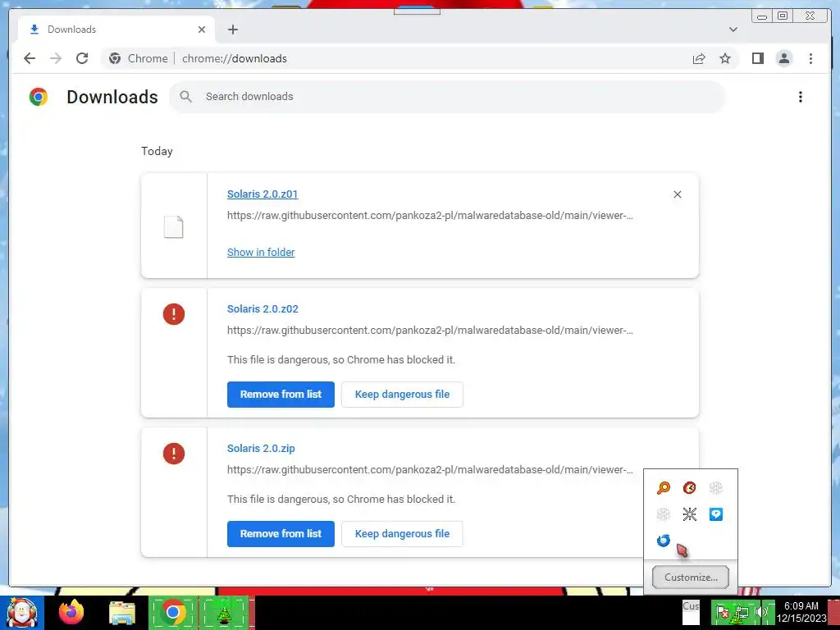The height and width of the screenshot is (630, 840).
Task: Expand the tab search chevron
Action: [733, 30]
